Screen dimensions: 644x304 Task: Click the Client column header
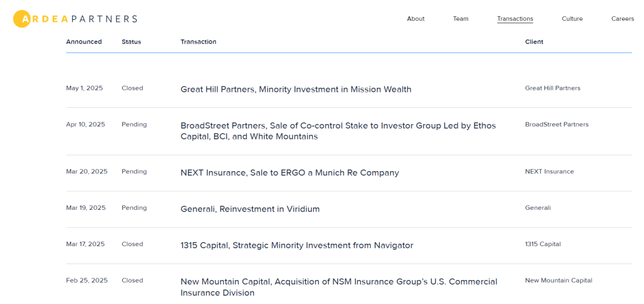coord(534,42)
